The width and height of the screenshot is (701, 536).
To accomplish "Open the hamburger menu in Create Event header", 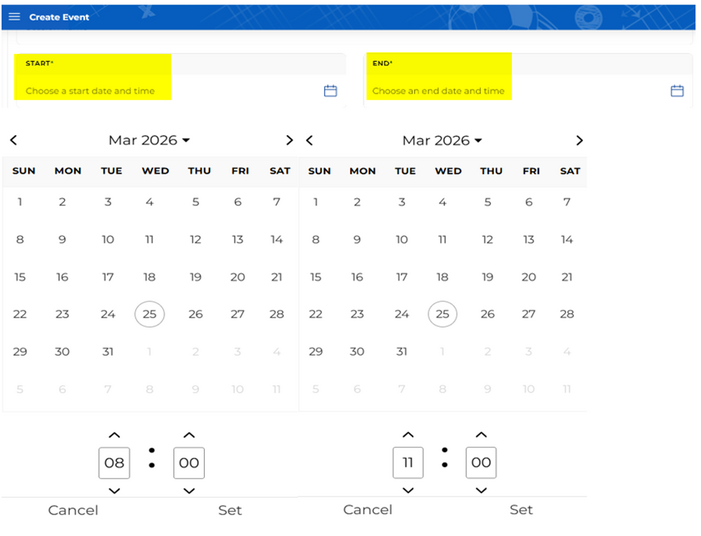I will tap(14, 17).
